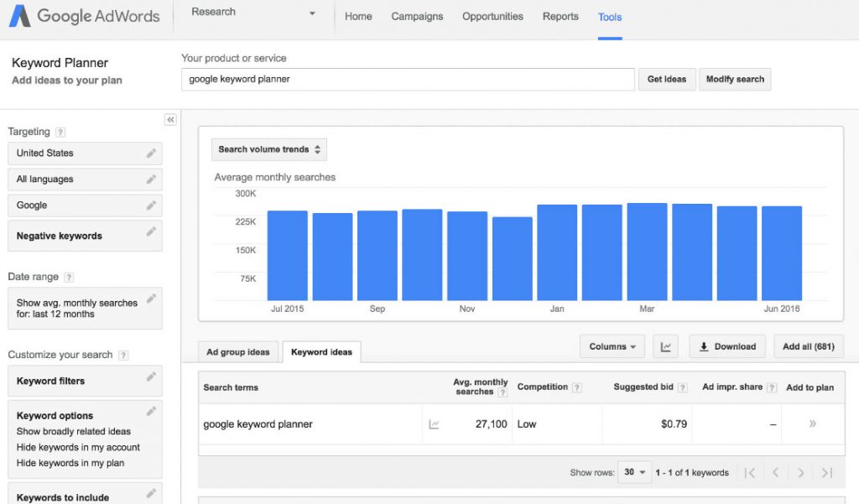Click Hide keywords in my account

point(78,448)
